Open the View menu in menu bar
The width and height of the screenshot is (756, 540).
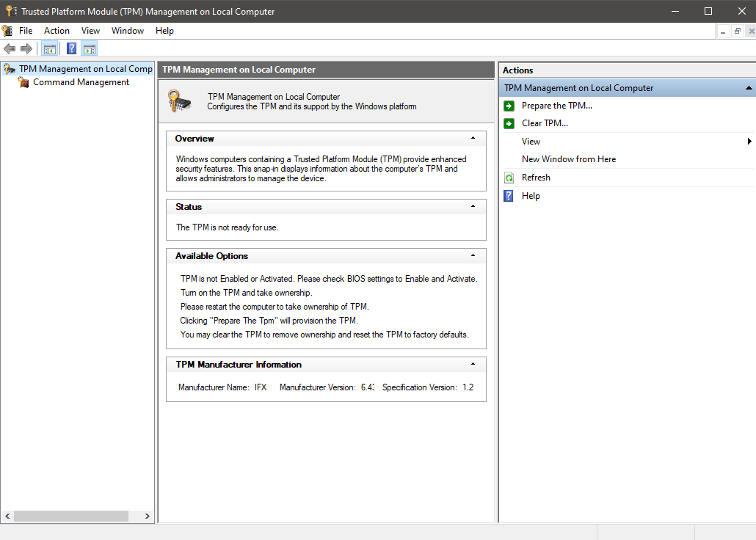pos(90,31)
